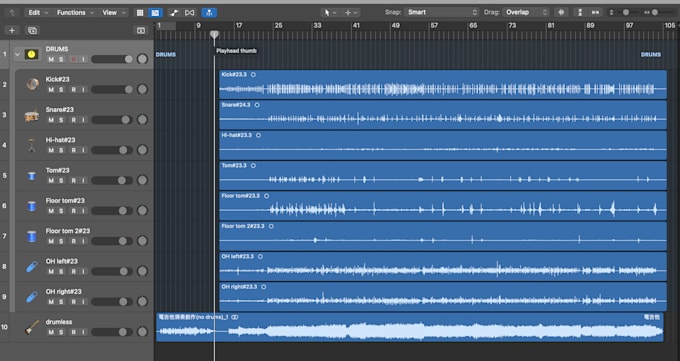680x361 pixels.
Task: Click the OH left#23 microphone icon
Action: (32, 267)
